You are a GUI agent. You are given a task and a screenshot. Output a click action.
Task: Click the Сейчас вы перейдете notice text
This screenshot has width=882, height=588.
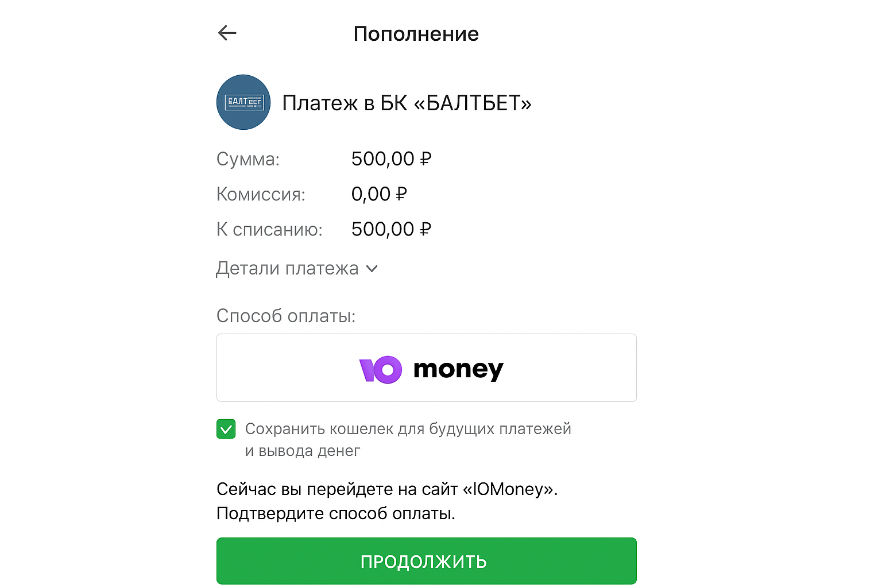[387, 489]
